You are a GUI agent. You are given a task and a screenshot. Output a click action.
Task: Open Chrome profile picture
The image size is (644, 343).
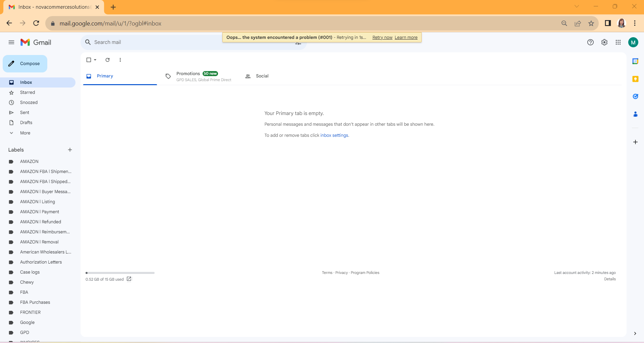click(622, 23)
